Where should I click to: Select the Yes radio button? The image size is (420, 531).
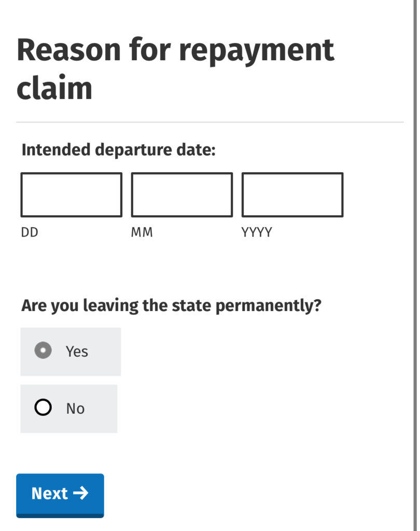point(43,351)
